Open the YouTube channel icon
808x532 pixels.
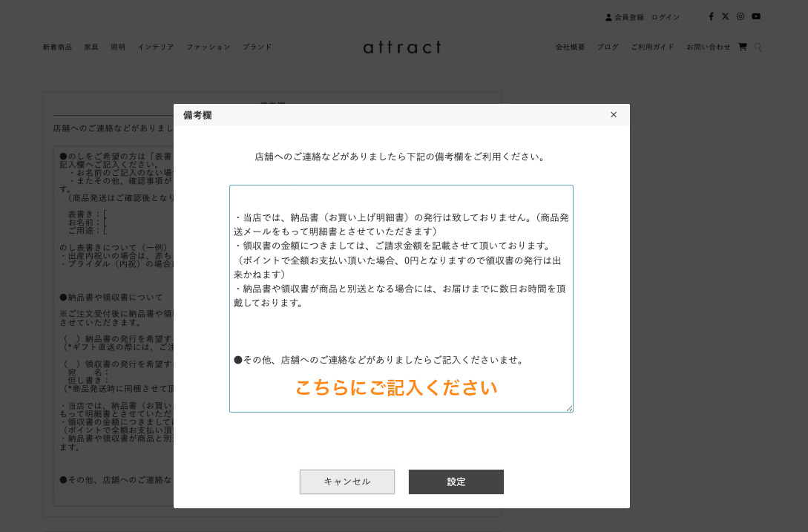tap(755, 16)
